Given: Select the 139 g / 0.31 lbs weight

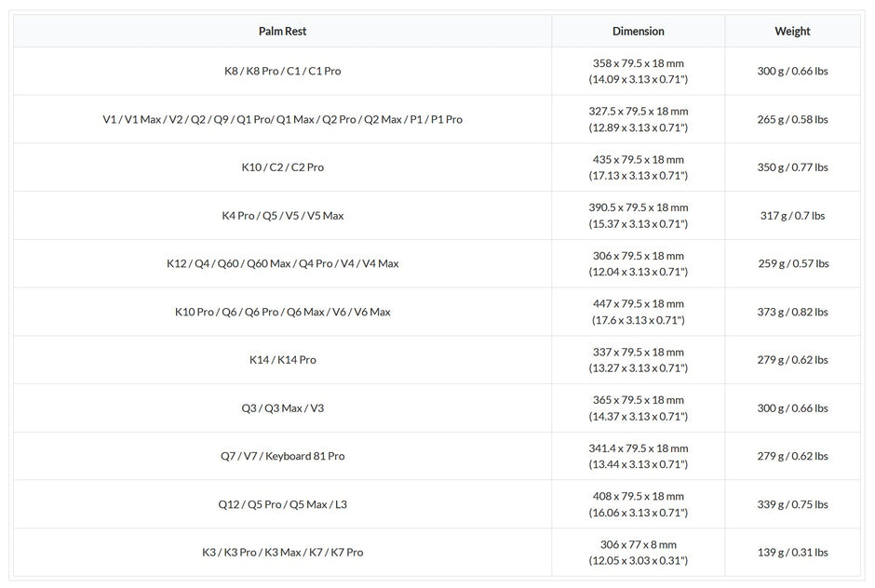Looking at the screenshot, I should [792, 552].
